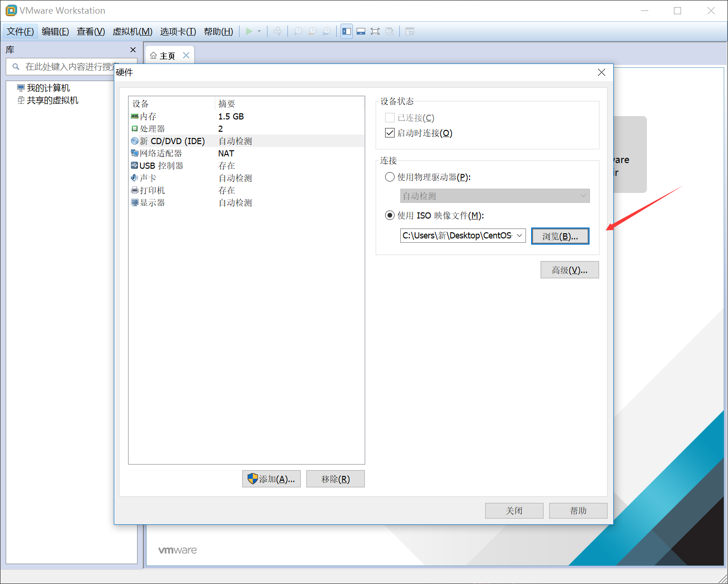Open the 选项卡(T) menu
This screenshot has height=584, width=728.
coord(178,31)
